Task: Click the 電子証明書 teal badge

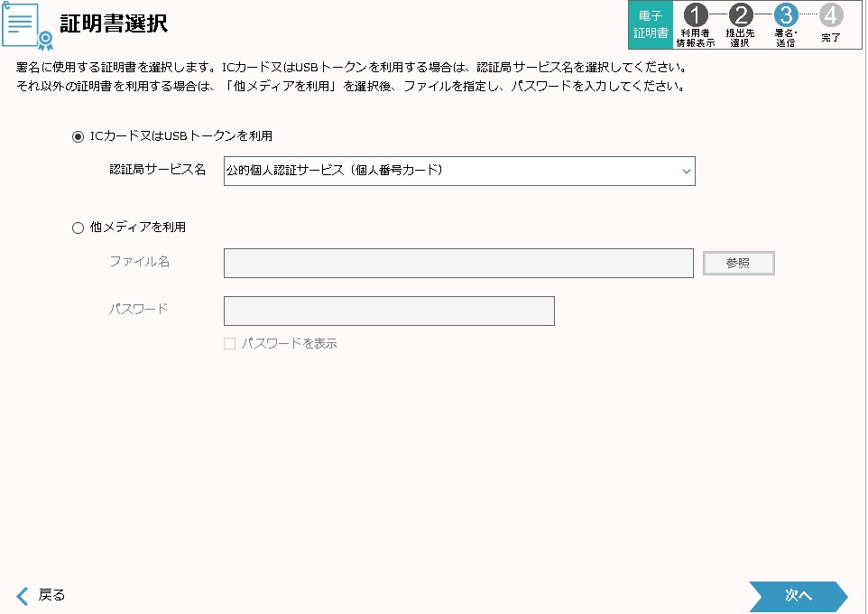Action: coord(651,24)
